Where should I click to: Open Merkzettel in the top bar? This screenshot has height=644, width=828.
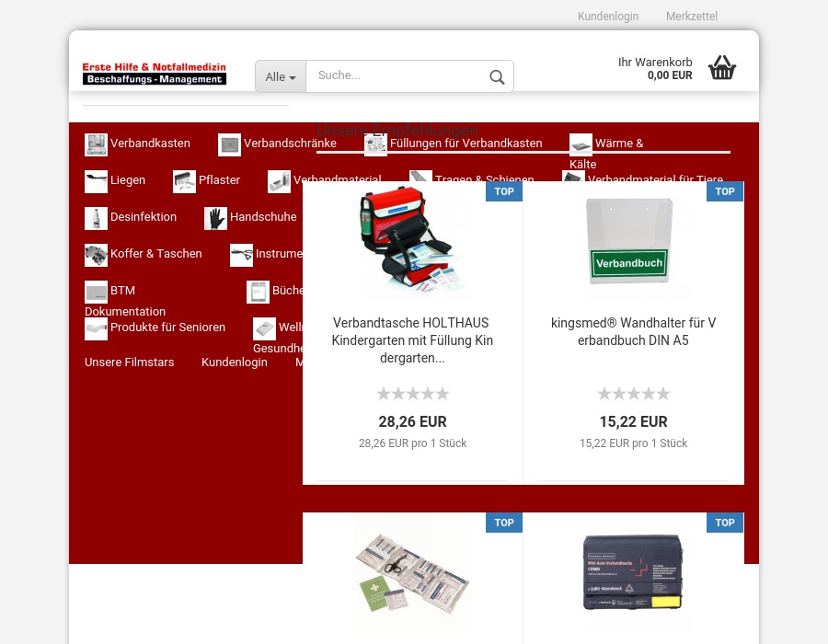tap(692, 17)
